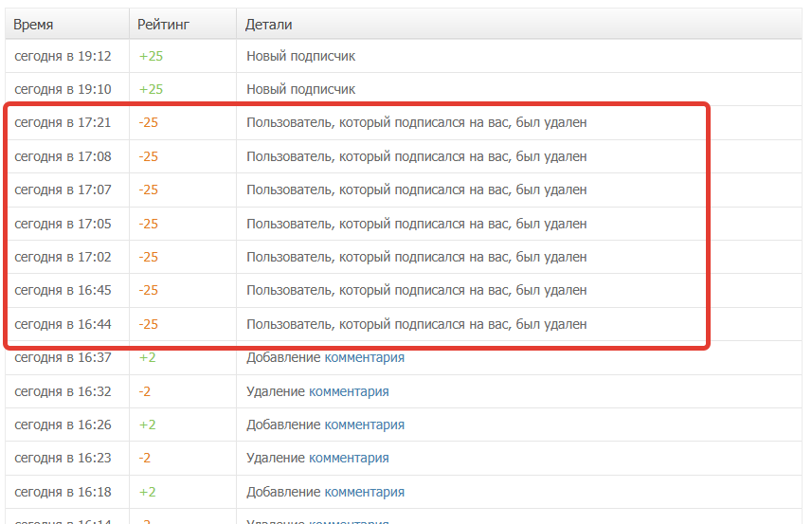The height and width of the screenshot is (524, 812).
Task: Click +2 rating in the 16:37 row
Action: (148, 357)
